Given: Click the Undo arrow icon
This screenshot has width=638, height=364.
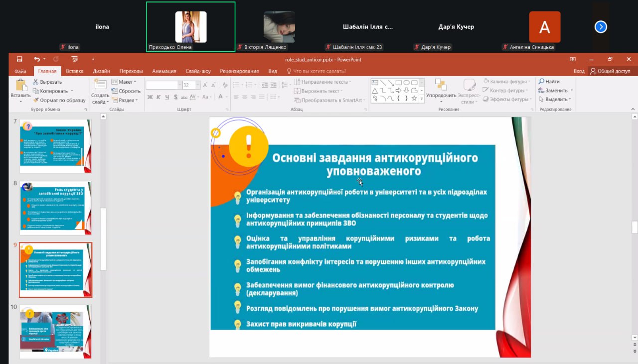Looking at the screenshot, I should (37, 59).
